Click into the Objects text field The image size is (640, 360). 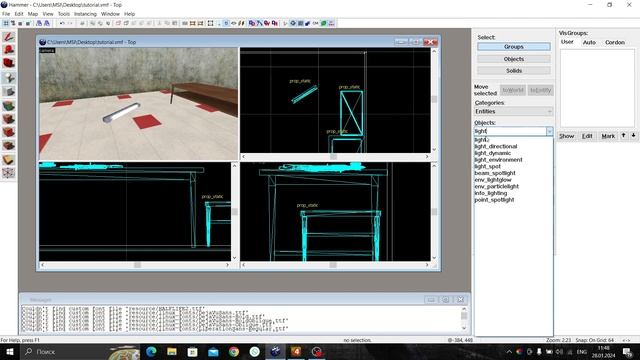point(509,131)
